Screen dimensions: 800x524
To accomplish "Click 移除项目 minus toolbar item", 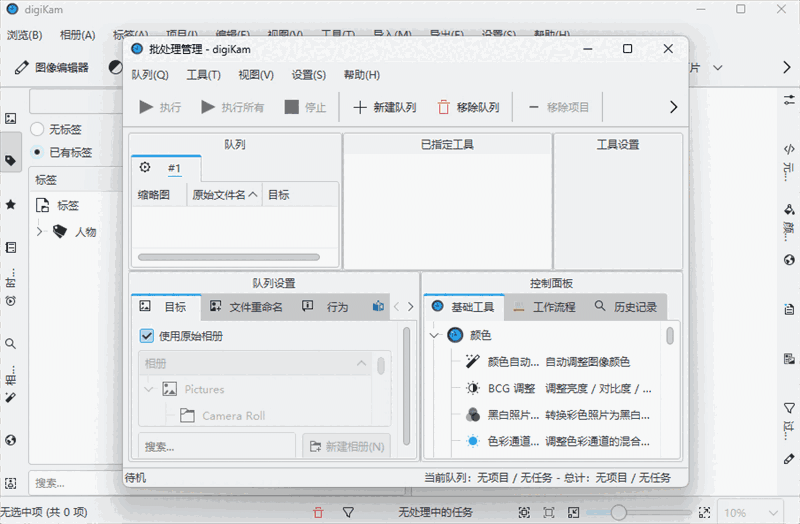I will (x=559, y=107).
